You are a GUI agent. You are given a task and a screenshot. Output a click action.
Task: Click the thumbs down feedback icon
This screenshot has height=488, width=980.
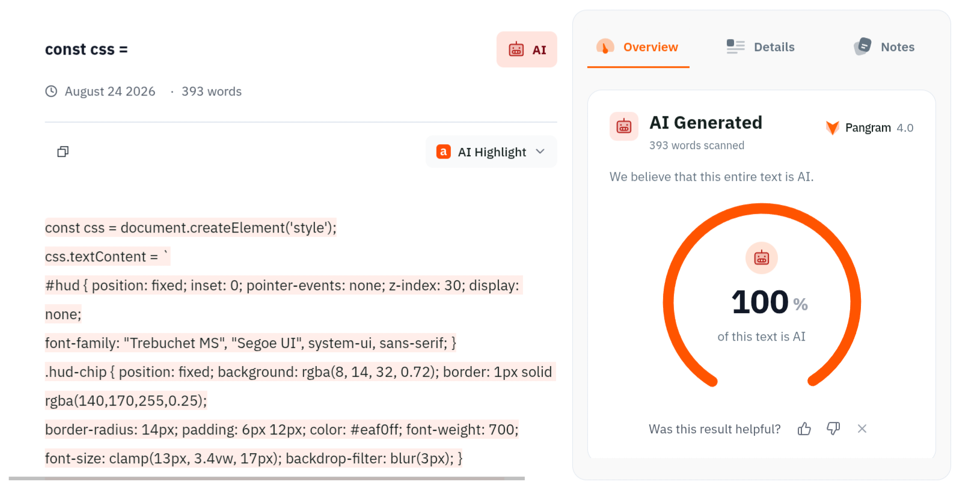833,429
